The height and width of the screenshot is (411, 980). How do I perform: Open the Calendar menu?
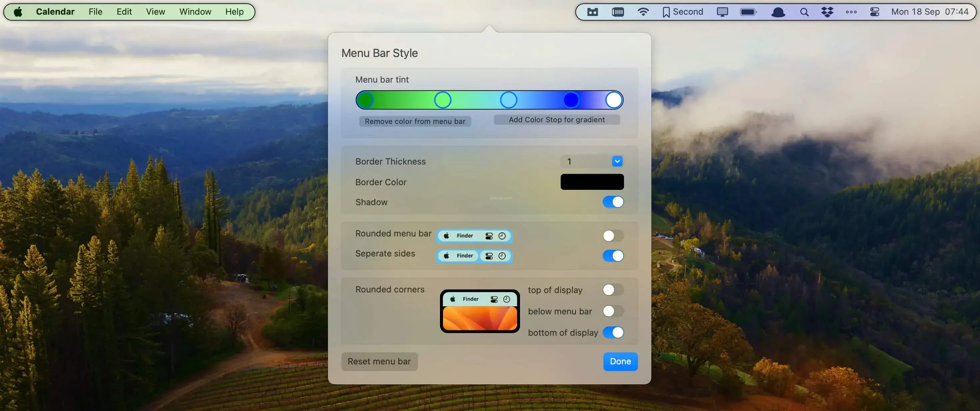tap(56, 11)
